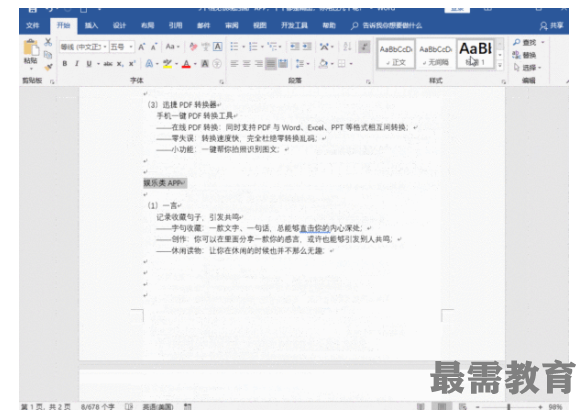582x417 pixels.
Task: Toggle superscript formatting
Action: click(132, 64)
